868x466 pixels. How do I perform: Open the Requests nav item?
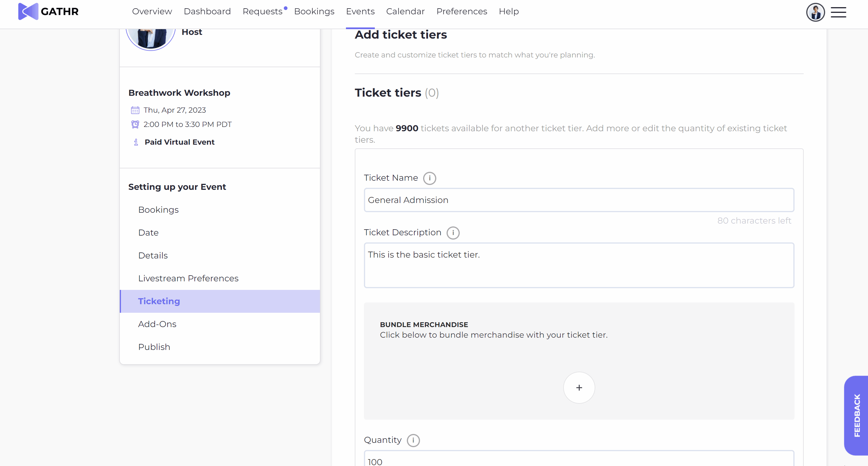[262, 11]
